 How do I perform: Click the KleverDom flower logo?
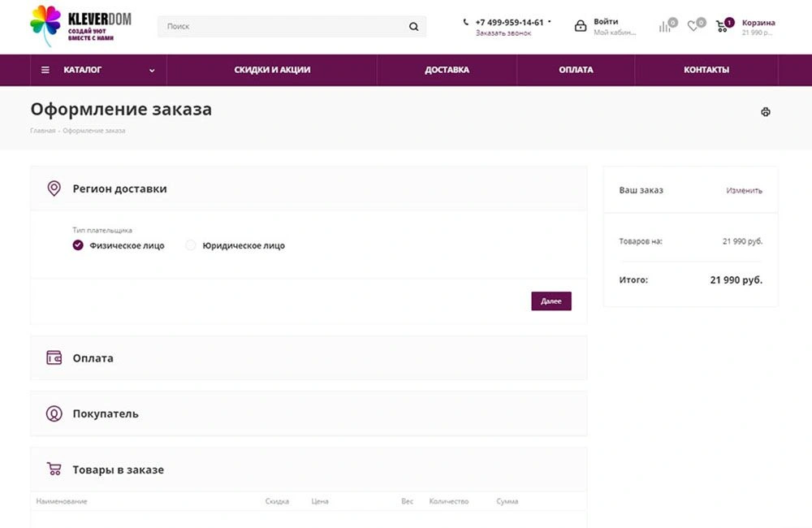45,25
